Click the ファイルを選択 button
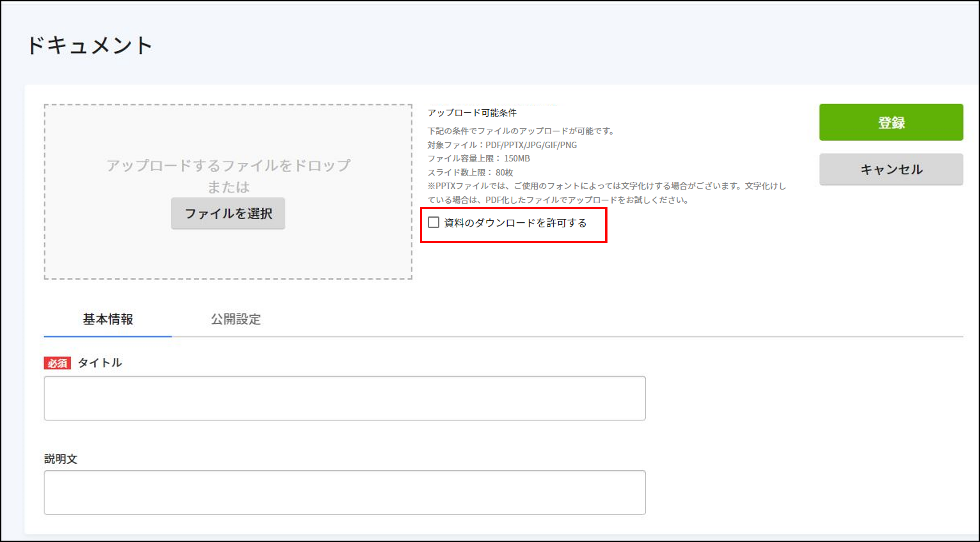This screenshot has width=980, height=542. click(228, 213)
